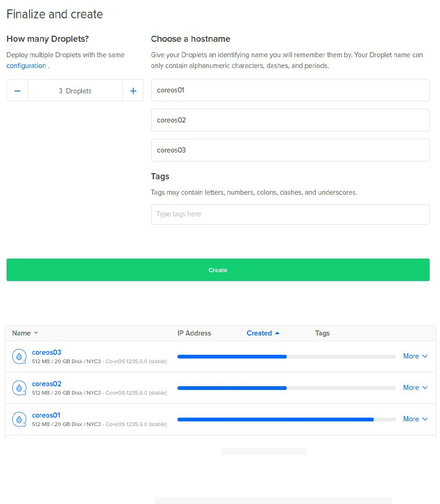Edit the coreos03 hostname field
440x504 pixels.
(x=290, y=150)
